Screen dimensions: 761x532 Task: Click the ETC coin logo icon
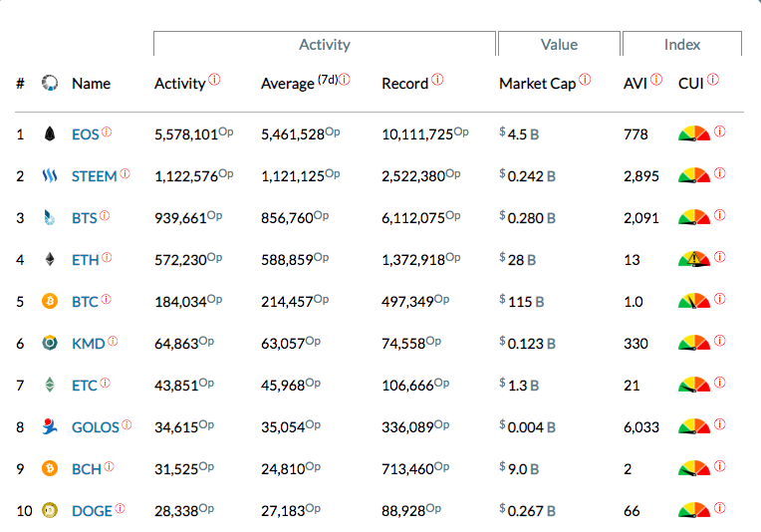pyautogui.click(x=50, y=385)
